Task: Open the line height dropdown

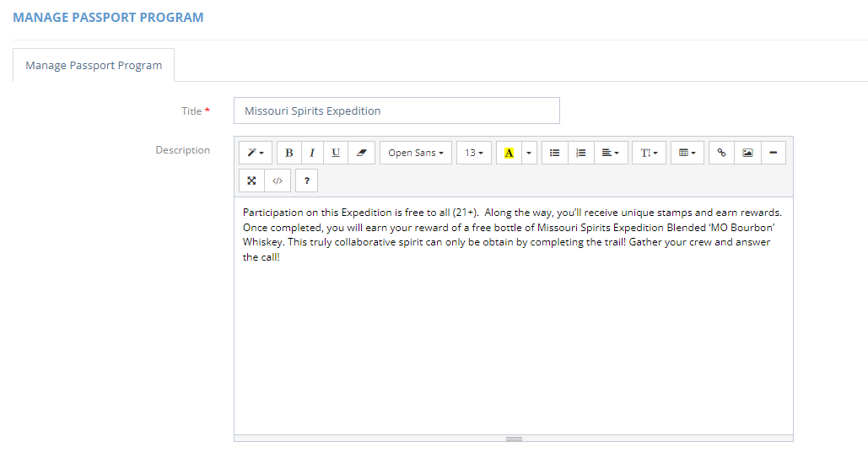Action: coord(649,153)
